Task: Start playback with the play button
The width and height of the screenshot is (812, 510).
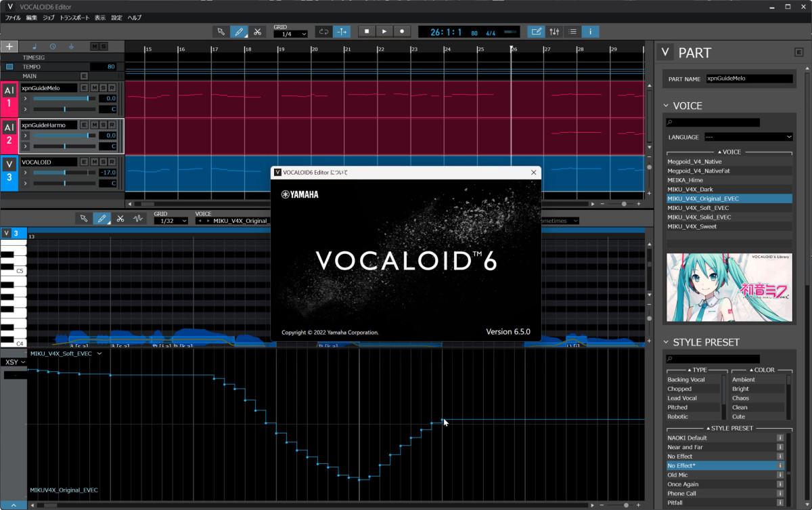Action: click(384, 31)
